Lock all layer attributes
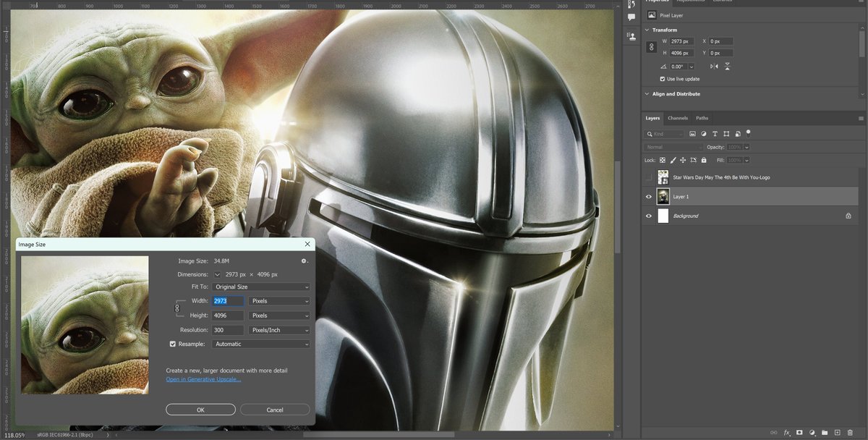 click(704, 160)
